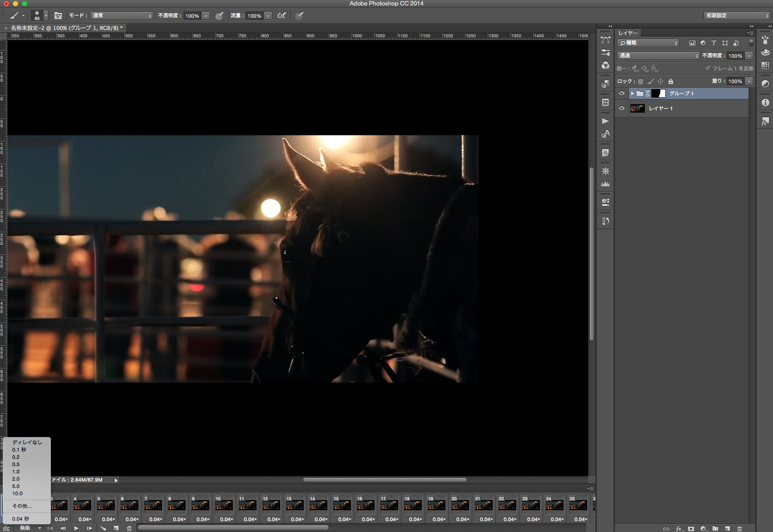This screenshot has height=532, width=773.
Task: Lock transparent pixels icon
Action: (x=640, y=81)
